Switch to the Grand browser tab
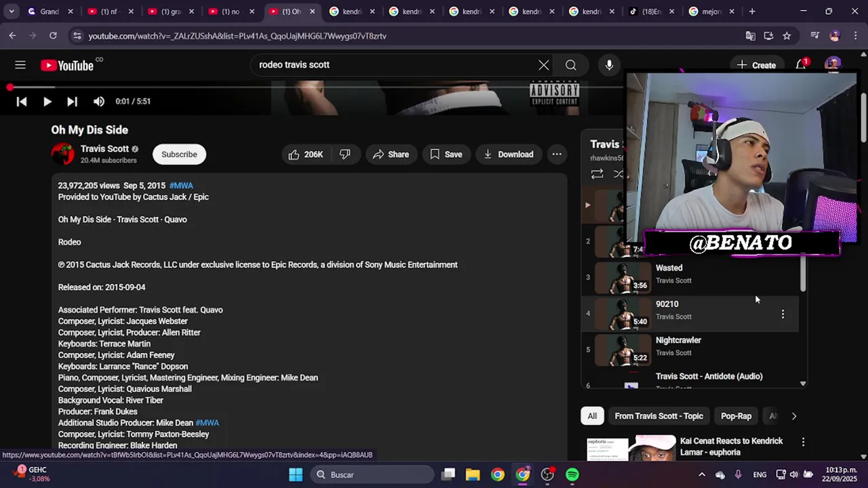Image resolution: width=868 pixels, height=488 pixels. click(x=51, y=12)
